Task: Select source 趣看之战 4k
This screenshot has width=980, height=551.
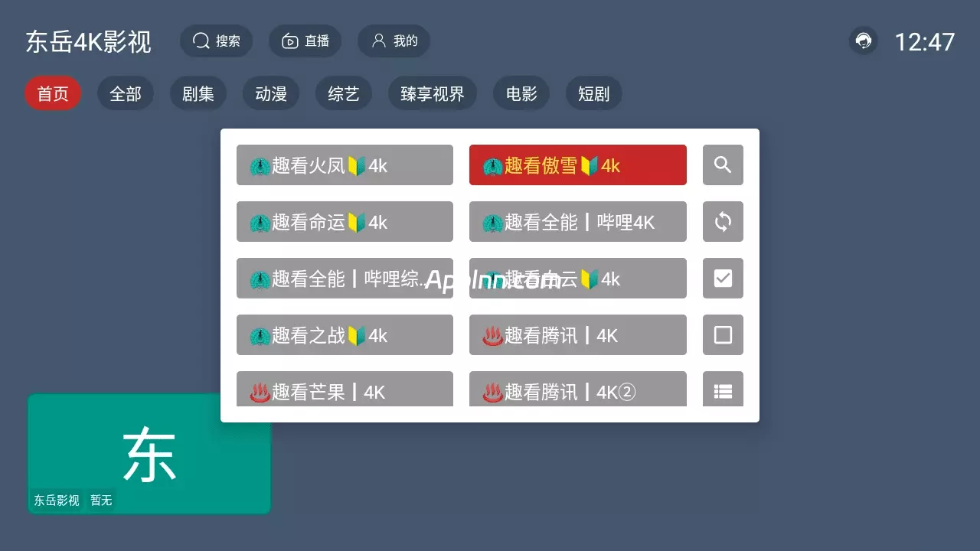Action: [345, 335]
